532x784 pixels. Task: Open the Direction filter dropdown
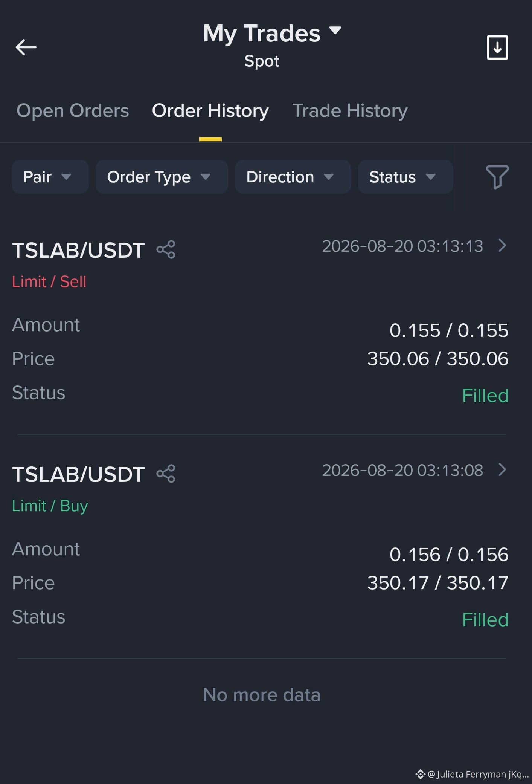pos(293,177)
